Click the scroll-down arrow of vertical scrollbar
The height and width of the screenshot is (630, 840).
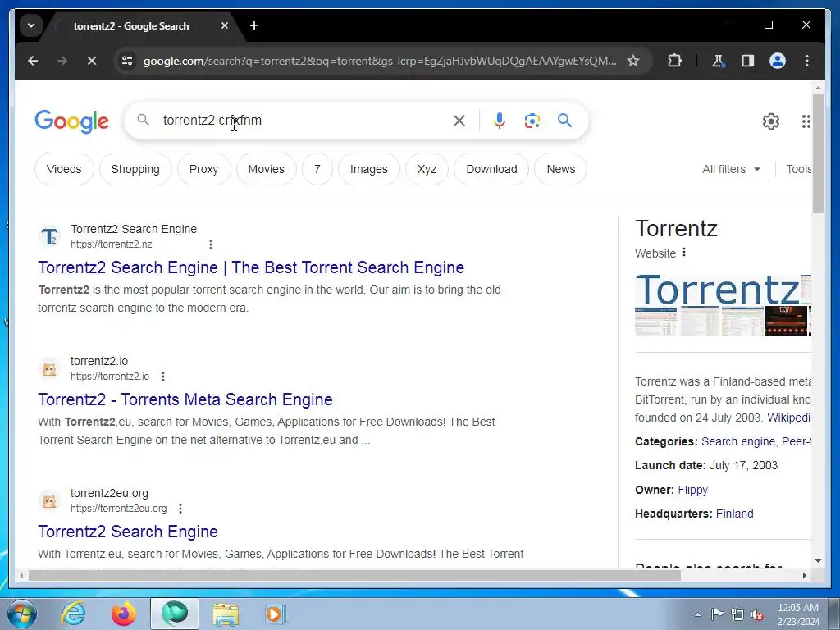pos(818,561)
